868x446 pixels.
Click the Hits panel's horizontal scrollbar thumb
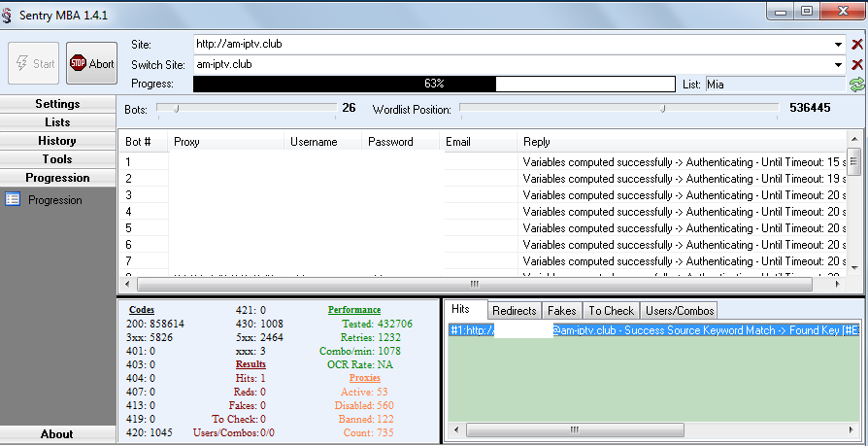point(575,429)
